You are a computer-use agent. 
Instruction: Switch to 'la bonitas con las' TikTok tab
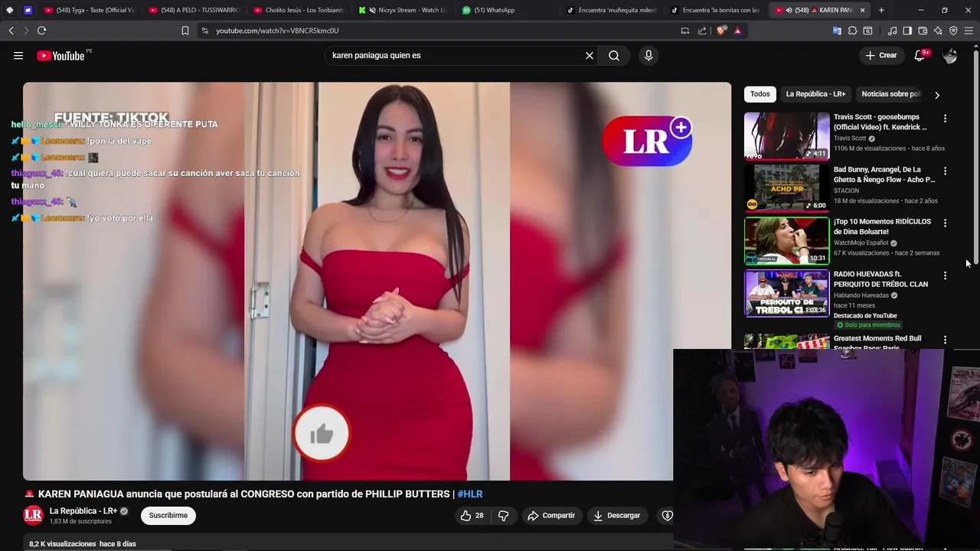[x=715, y=10]
